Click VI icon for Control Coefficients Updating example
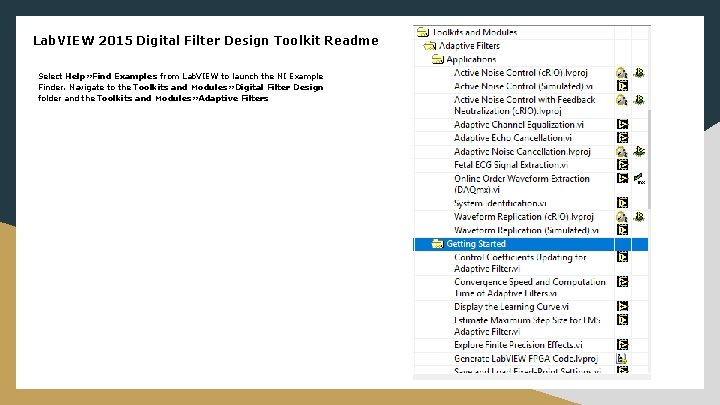This screenshot has width=720, height=405. tap(622, 257)
